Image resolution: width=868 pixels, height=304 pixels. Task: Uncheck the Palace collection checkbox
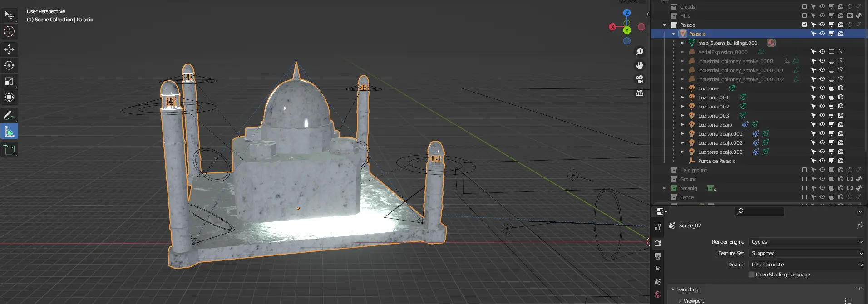tap(804, 25)
